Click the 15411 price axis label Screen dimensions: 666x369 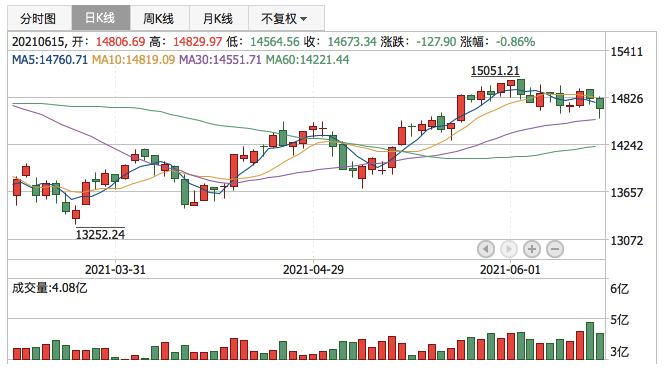626,52
